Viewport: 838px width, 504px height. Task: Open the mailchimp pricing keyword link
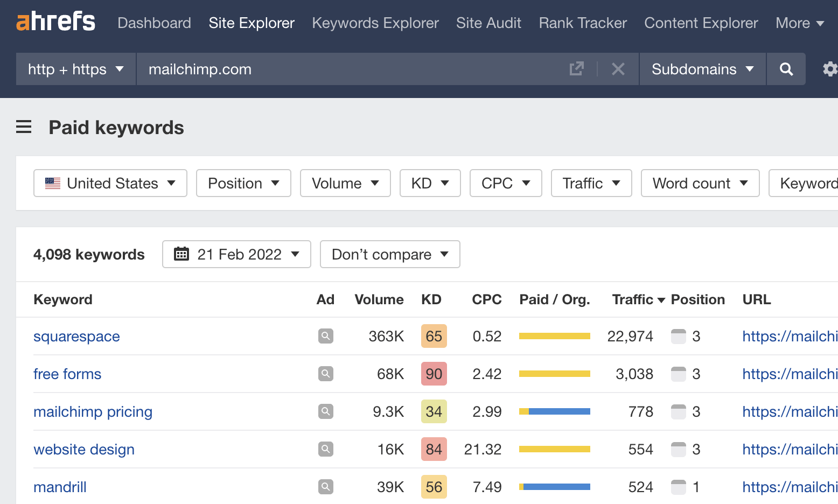[x=93, y=412]
